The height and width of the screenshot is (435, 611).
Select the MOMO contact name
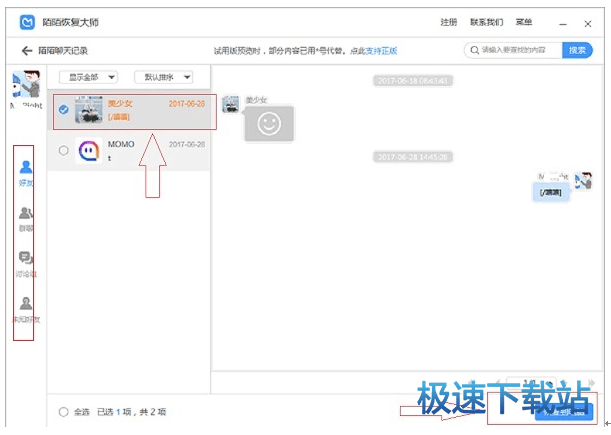point(121,144)
